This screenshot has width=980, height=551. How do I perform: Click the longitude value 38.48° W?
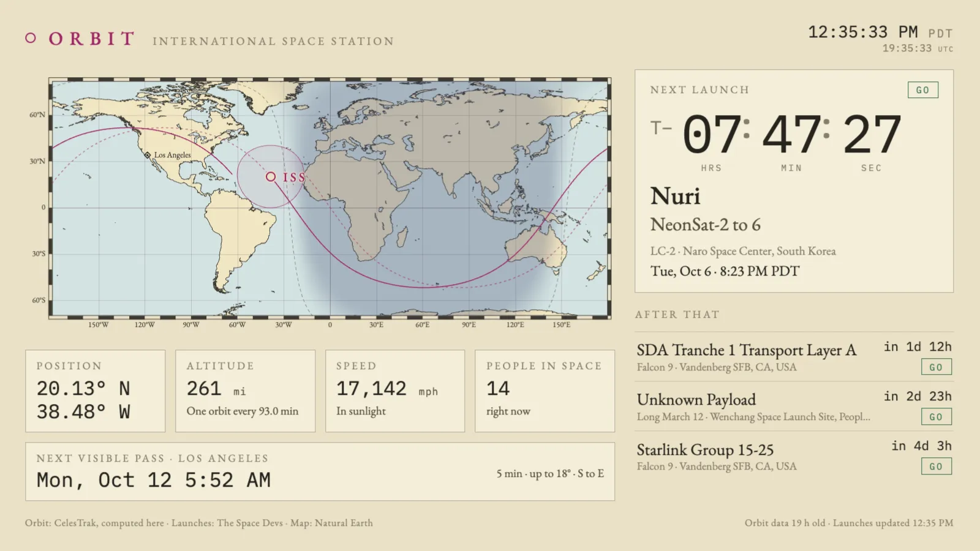[x=83, y=412]
